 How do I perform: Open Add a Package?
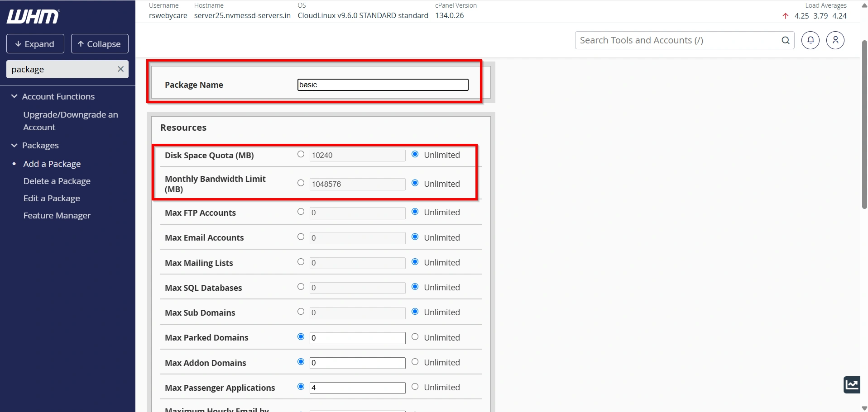[x=52, y=164]
